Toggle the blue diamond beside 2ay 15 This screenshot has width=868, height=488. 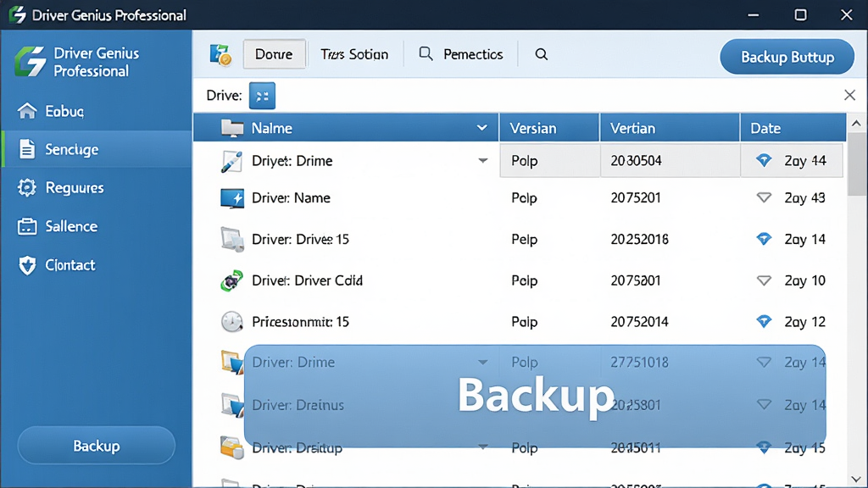(764, 447)
